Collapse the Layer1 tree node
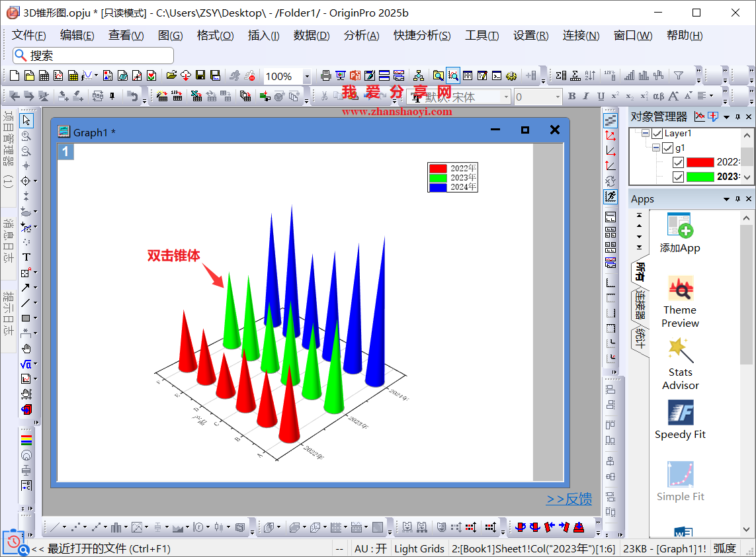The image size is (756, 557). pyautogui.click(x=645, y=134)
